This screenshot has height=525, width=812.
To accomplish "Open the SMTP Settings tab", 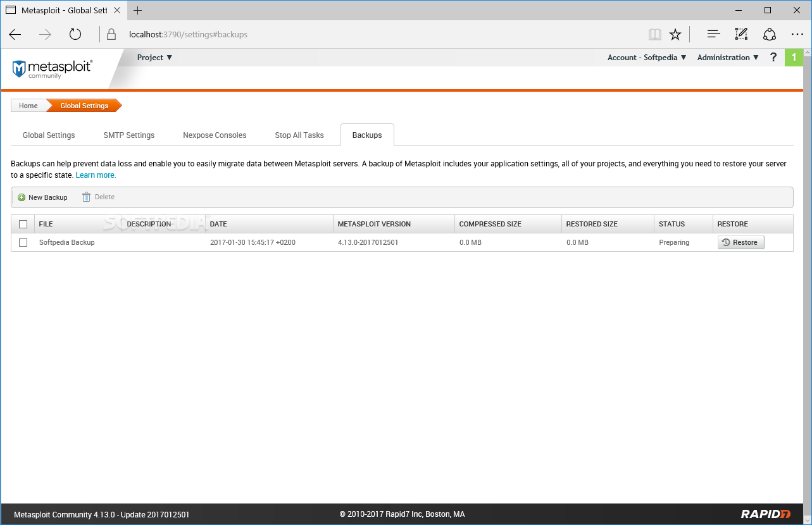I will point(129,135).
